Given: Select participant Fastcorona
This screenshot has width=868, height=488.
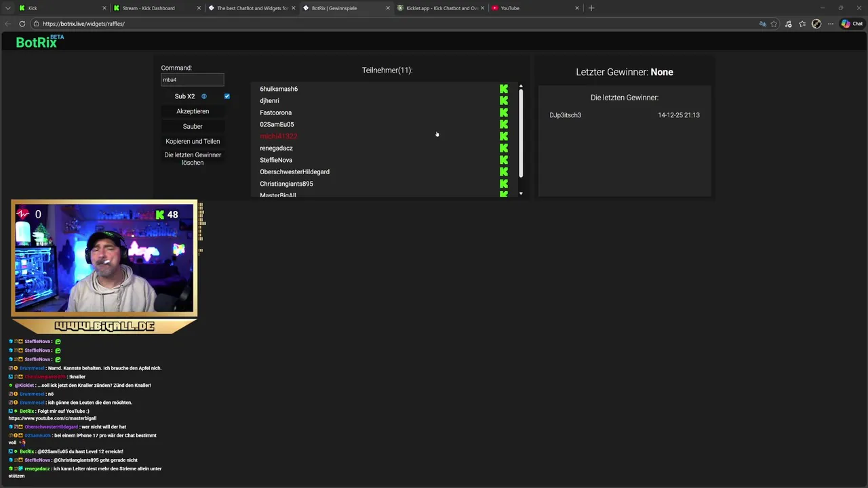Looking at the screenshot, I should click(275, 113).
